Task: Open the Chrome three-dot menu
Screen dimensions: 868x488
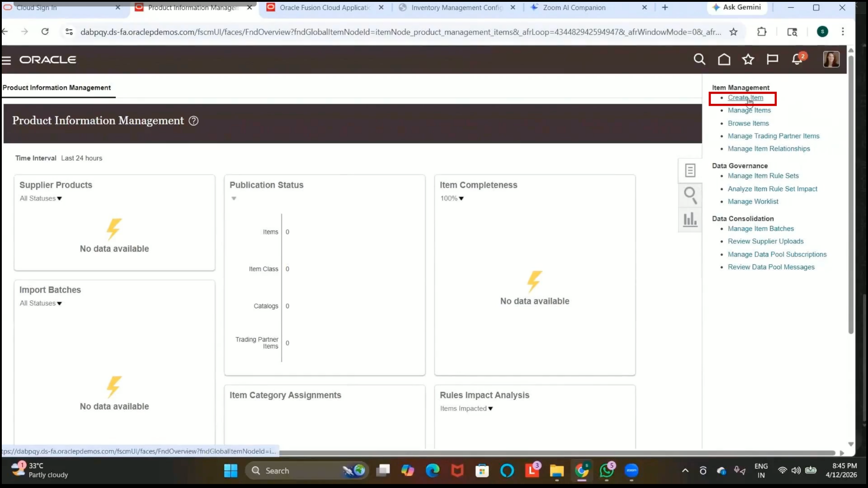Action: (x=843, y=32)
